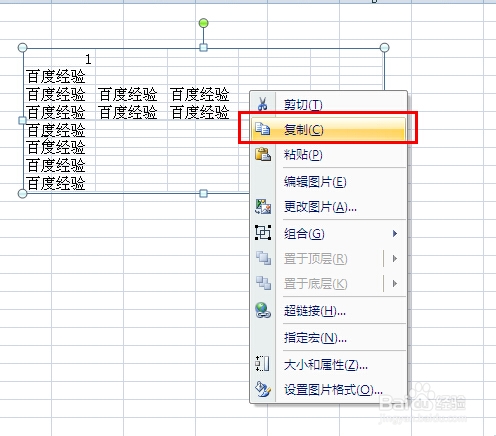Click the Copy pages icon

pyautogui.click(x=263, y=129)
